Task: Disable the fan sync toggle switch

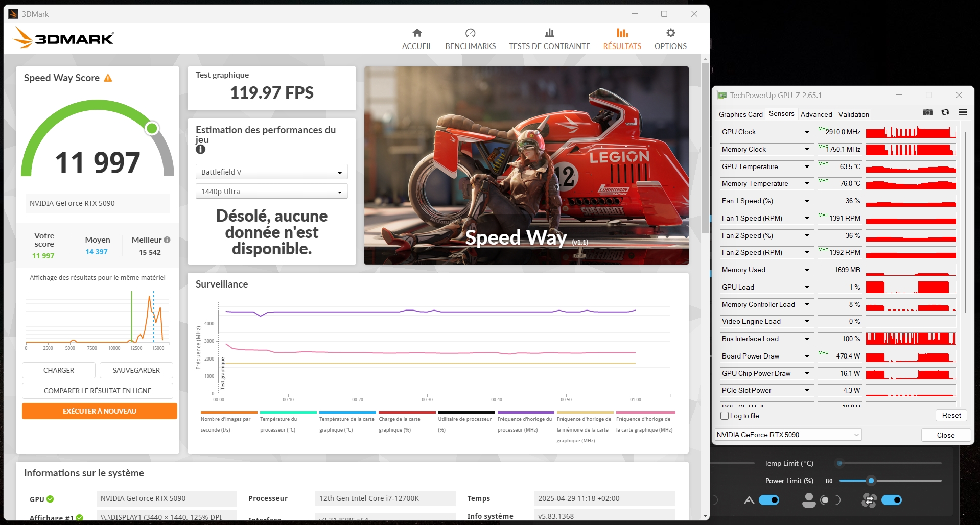Action: 892,500
